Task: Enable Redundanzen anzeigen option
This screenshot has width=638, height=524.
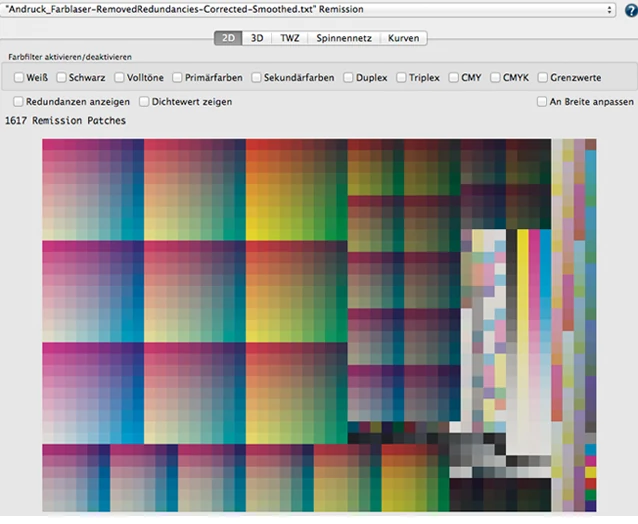Action: pos(19,102)
